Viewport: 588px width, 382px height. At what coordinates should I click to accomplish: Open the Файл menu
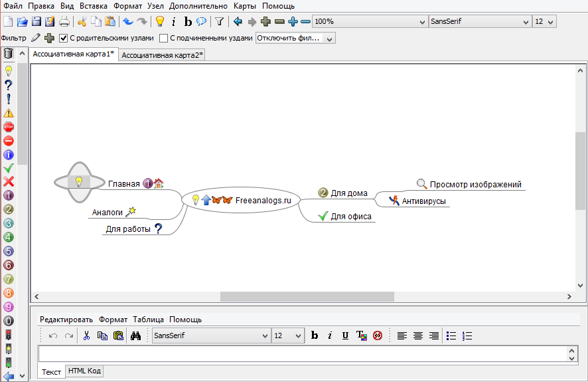pos(13,6)
